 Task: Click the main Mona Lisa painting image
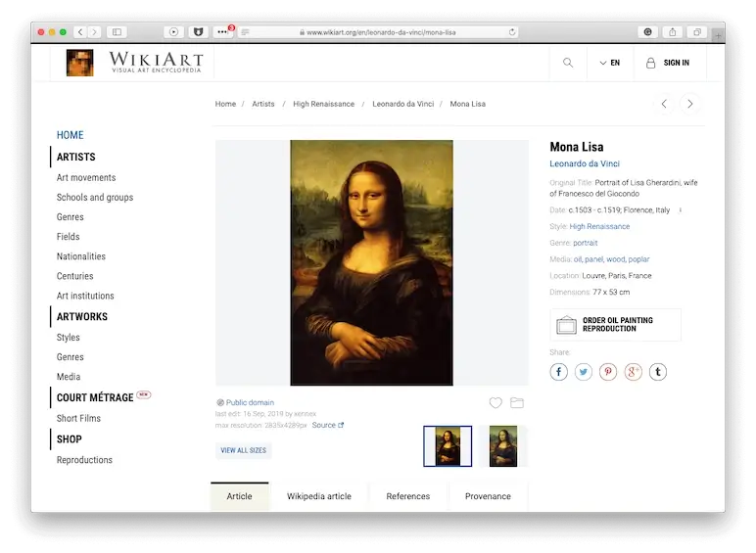tap(371, 262)
